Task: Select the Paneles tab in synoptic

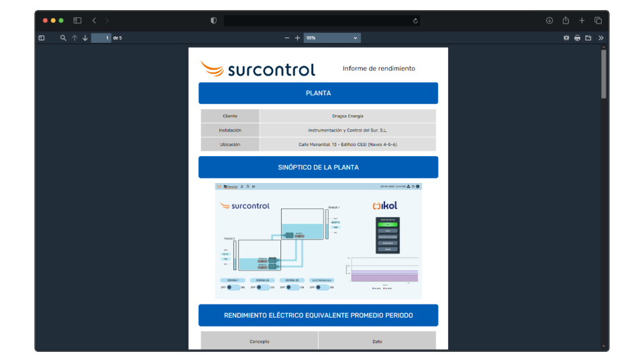Action: pyautogui.click(x=231, y=186)
